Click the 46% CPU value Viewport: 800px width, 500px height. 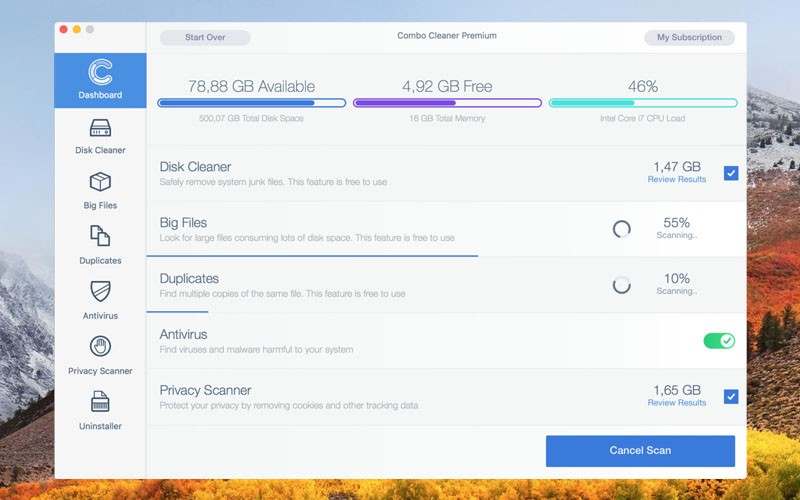643,86
